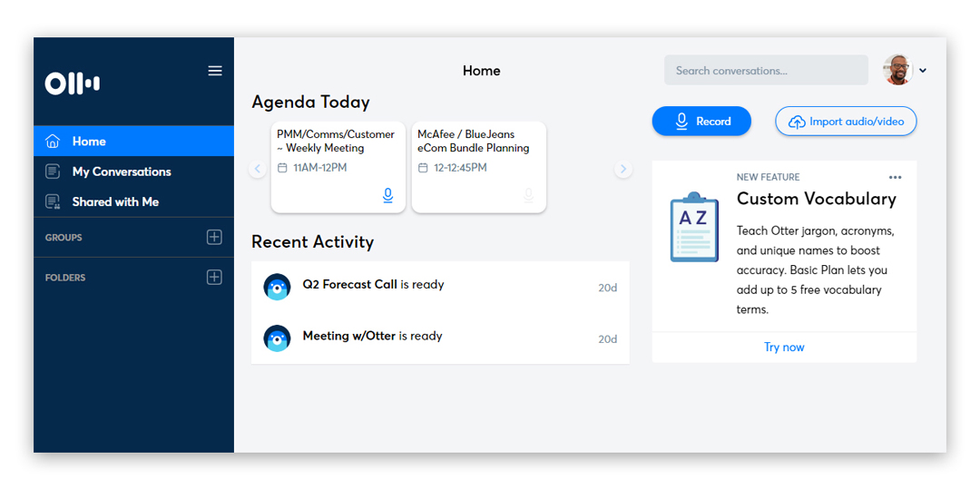
Task: Click microphone icon on McAfee / BlueJeans card
Action: 529,196
